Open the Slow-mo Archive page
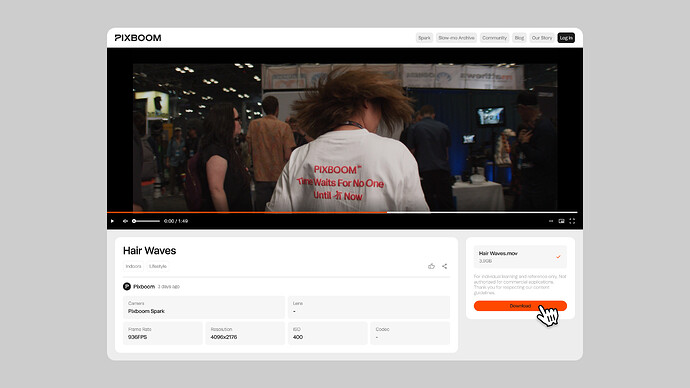This screenshot has width=690, height=388. tap(456, 38)
